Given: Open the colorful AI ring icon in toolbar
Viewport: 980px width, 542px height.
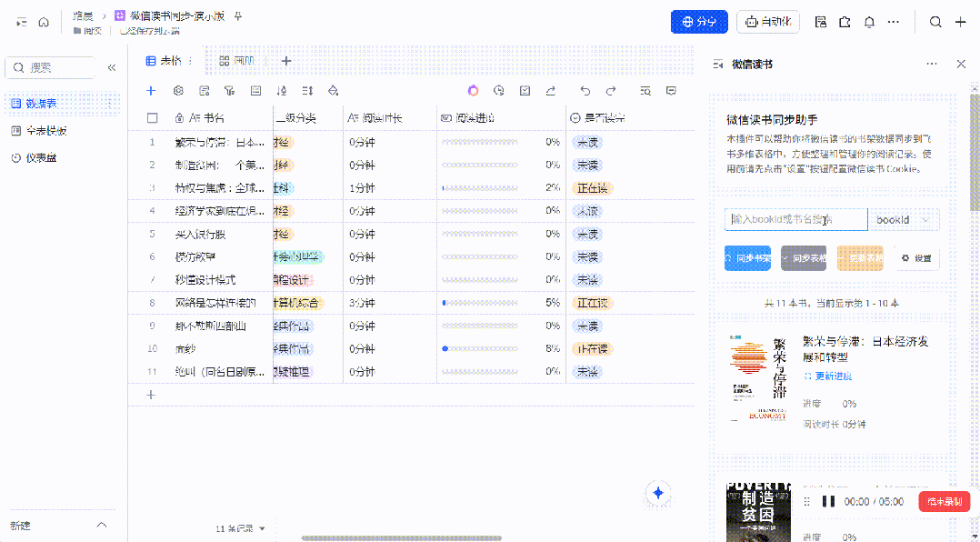Looking at the screenshot, I should point(473,91).
